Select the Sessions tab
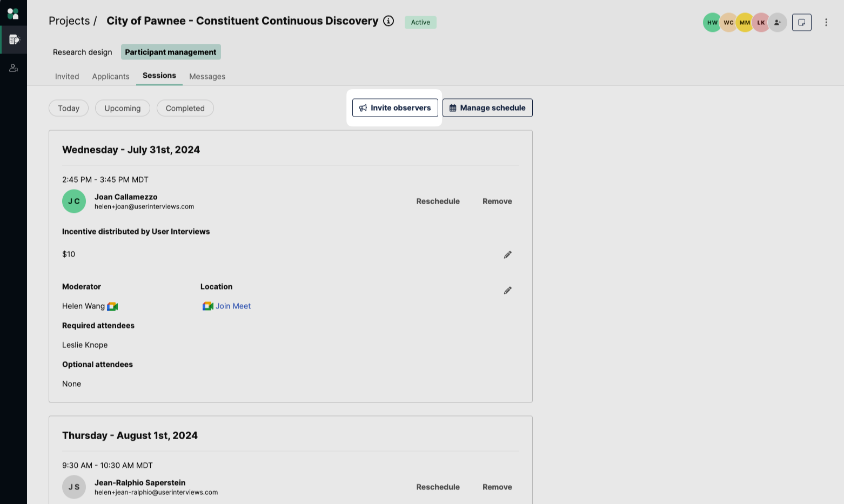The height and width of the screenshot is (504, 844). click(159, 76)
